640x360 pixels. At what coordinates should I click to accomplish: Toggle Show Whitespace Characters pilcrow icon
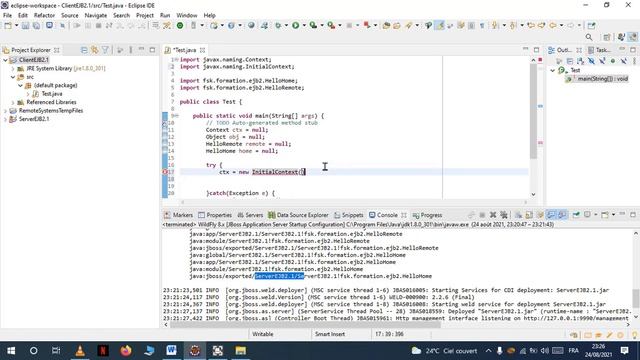(482, 25)
